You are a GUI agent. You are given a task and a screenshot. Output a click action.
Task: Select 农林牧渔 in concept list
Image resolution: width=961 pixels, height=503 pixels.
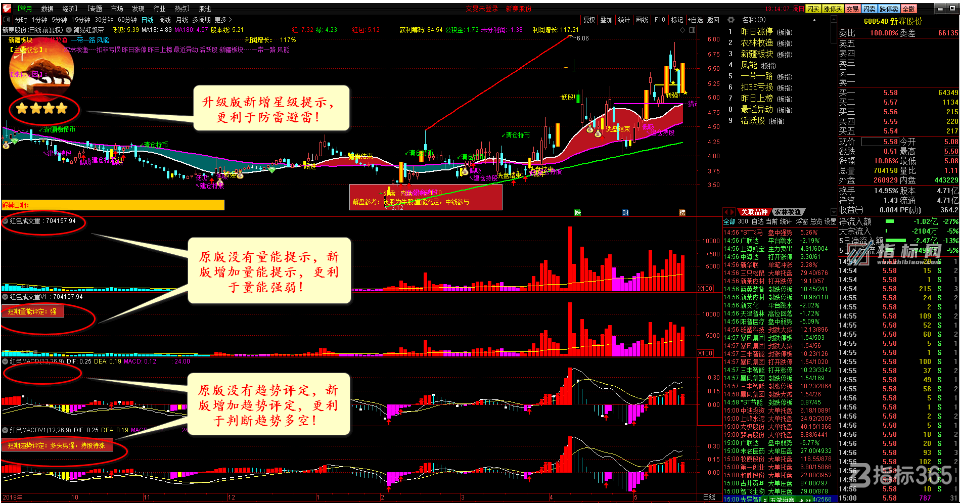point(757,43)
